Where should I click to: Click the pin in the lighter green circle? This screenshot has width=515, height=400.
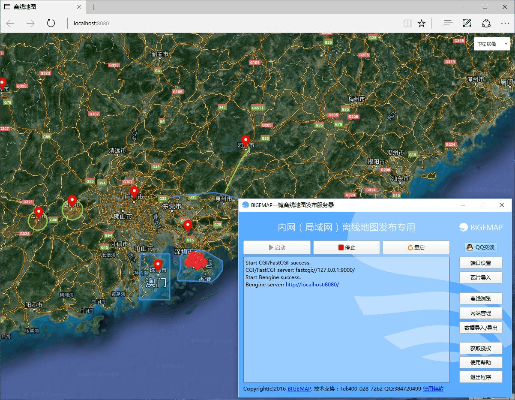point(72,202)
